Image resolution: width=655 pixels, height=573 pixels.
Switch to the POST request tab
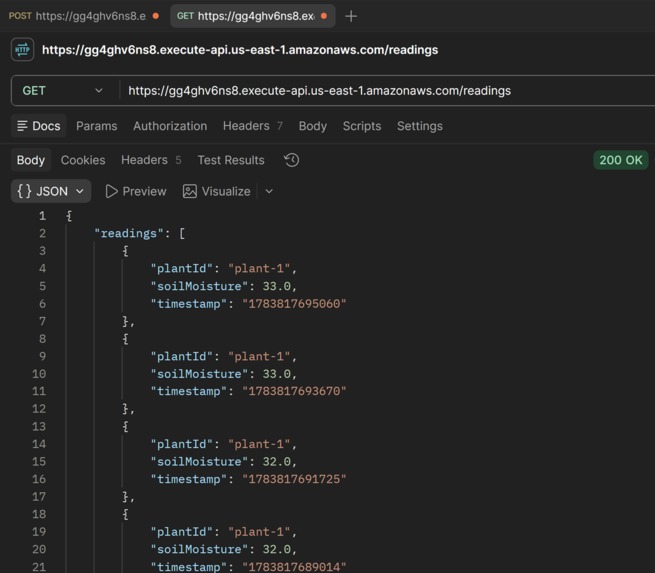[x=84, y=16]
